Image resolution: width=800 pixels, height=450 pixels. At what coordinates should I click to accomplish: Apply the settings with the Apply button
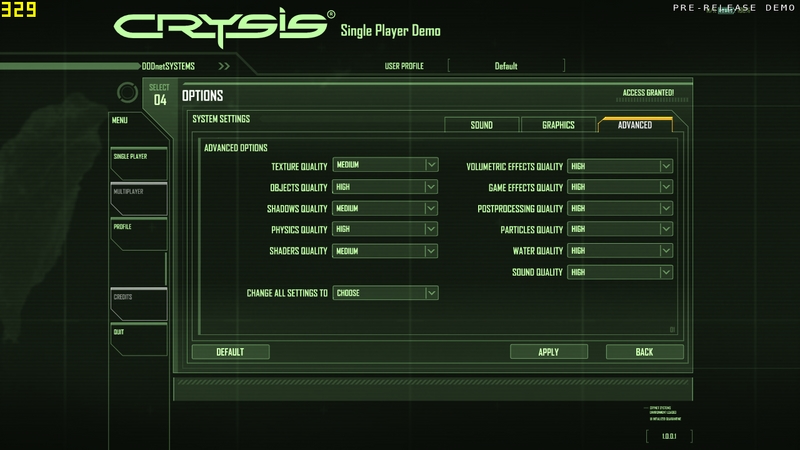point(549,352)
